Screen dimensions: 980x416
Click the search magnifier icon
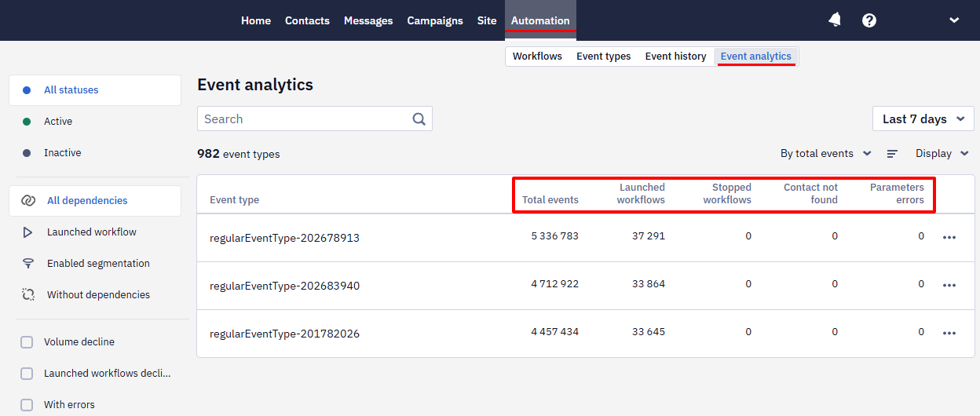[x=419, y=119]
